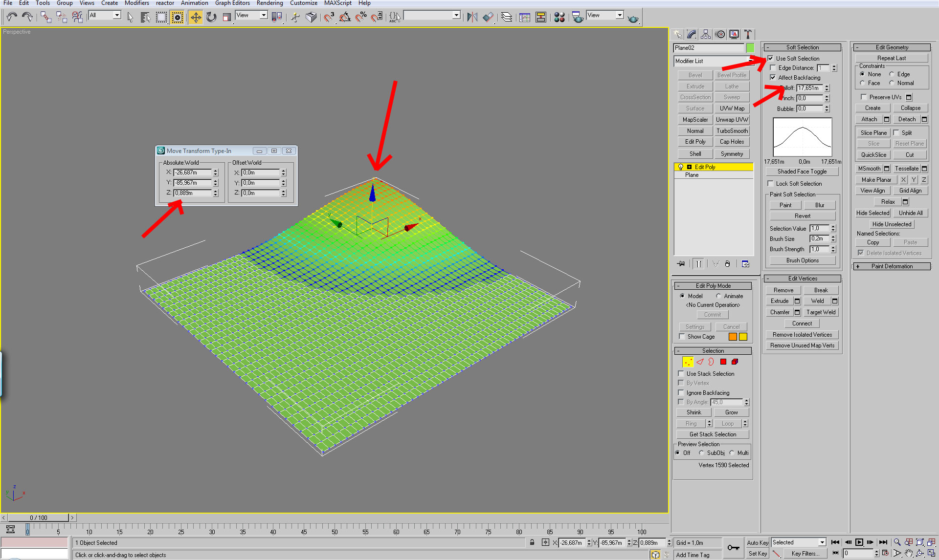Viewport: 939px width, 560px height.
Task: Click the TurboSmooth modifier button
Action: click(x=732, y=131)
